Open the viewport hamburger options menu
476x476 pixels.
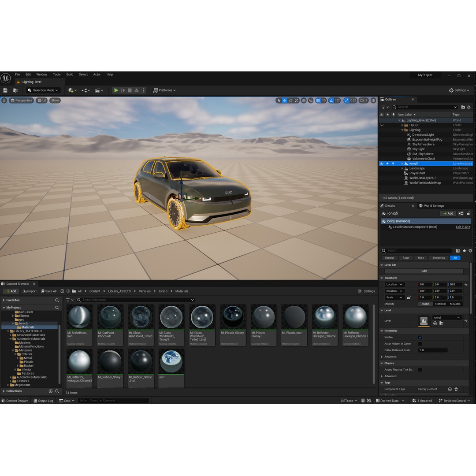click(4, 100)
